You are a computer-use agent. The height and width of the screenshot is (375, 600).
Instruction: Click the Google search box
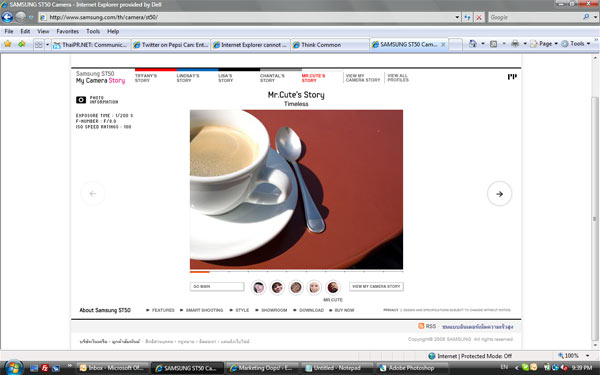(535, 17)
